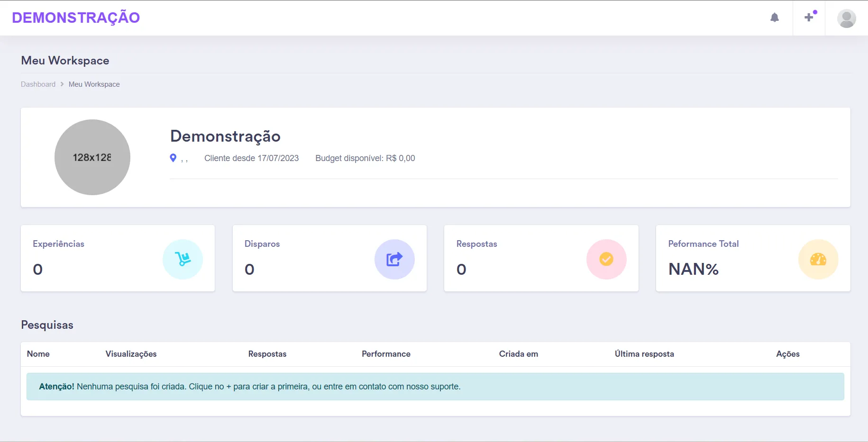The image size is (868, 442).
Task: Click the Cliente desde 17/07/2023 text
Action: pyautogui.click(x=251, y=158)
